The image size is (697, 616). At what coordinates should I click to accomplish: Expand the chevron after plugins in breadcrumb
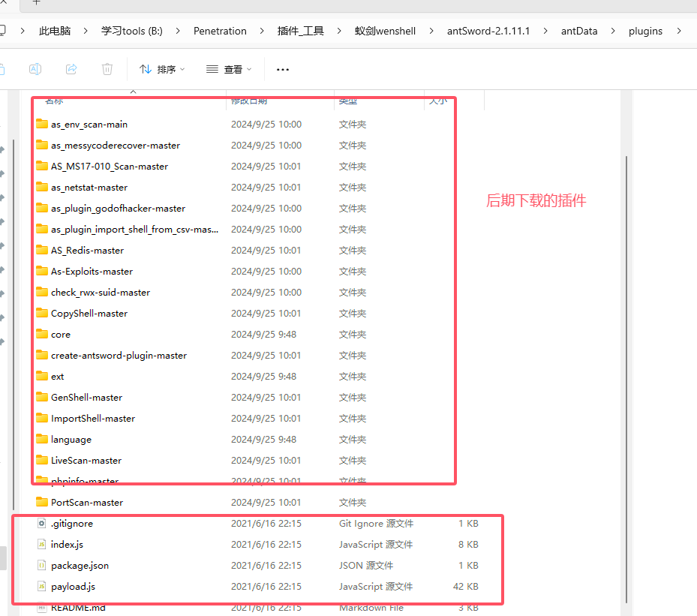tap(679, 31)
